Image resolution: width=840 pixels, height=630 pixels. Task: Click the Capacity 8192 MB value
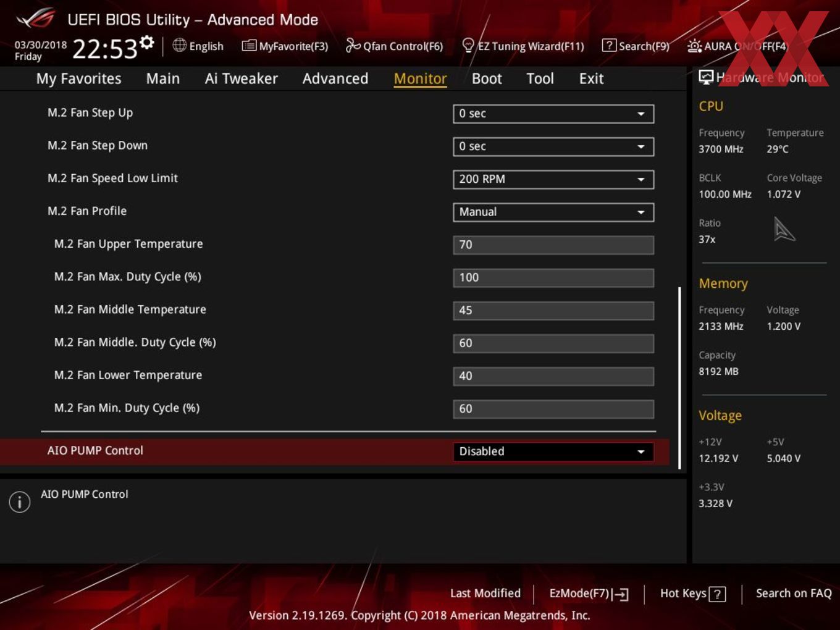tap(718, 371)
